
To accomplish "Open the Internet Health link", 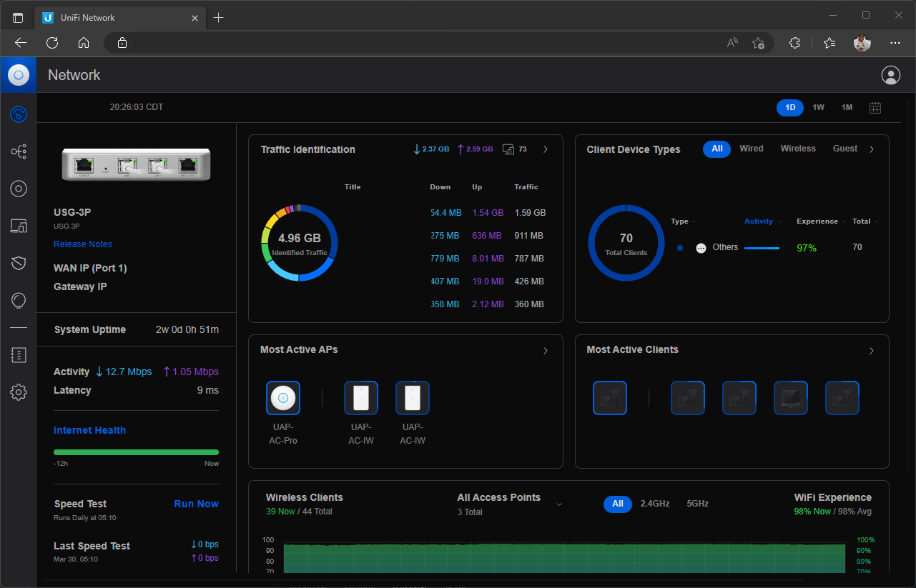I will coord(89,430).
